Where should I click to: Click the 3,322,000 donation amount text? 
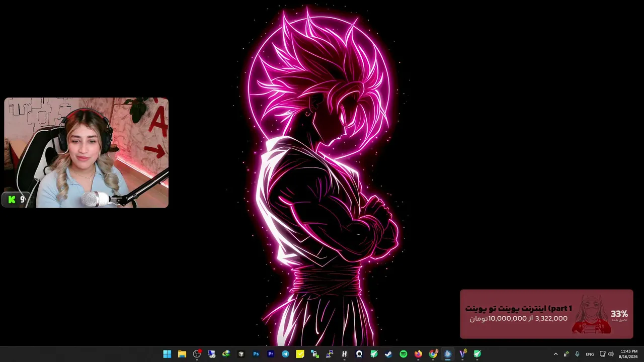coord(551,318)
